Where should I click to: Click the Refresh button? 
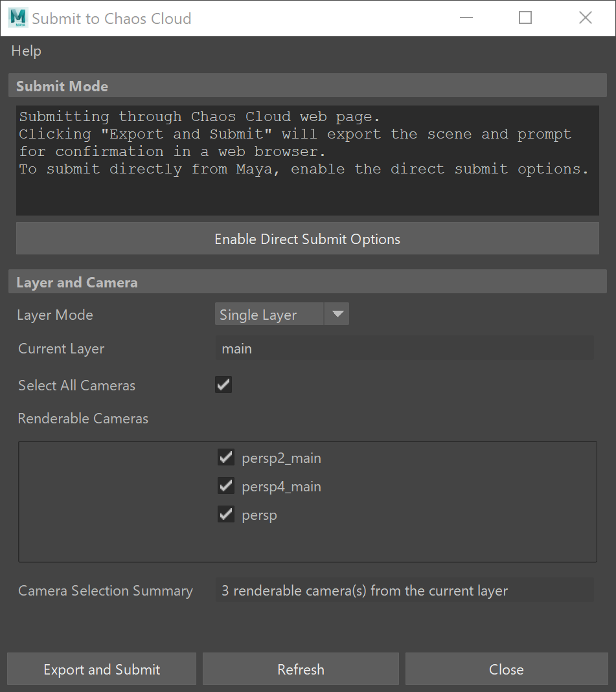[301, 669]
